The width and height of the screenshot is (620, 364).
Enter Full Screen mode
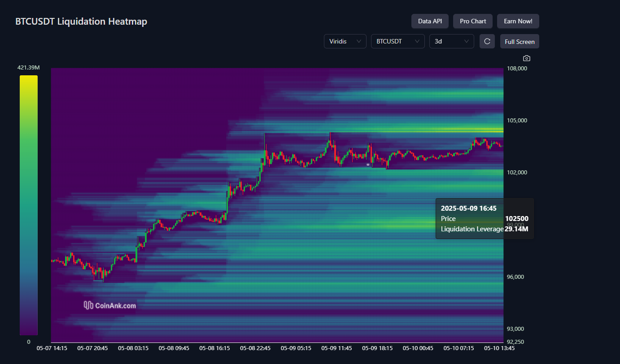pos(520,41)
